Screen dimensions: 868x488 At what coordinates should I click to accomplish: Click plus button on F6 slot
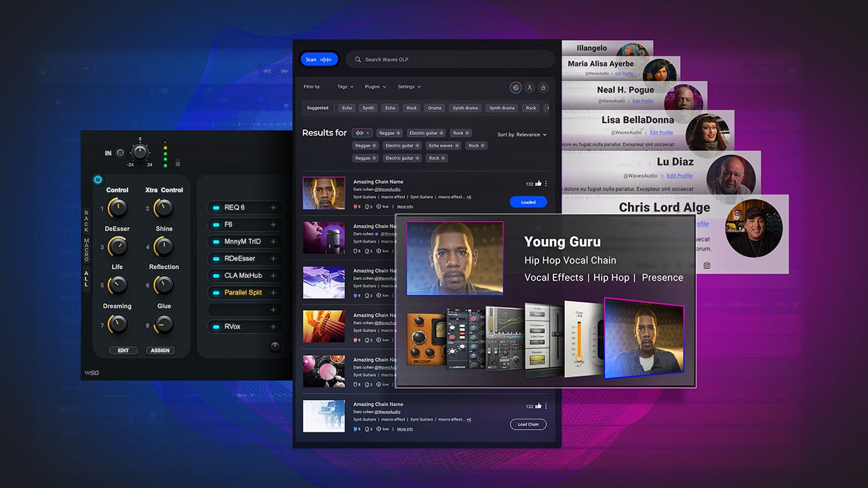(273, 224)
